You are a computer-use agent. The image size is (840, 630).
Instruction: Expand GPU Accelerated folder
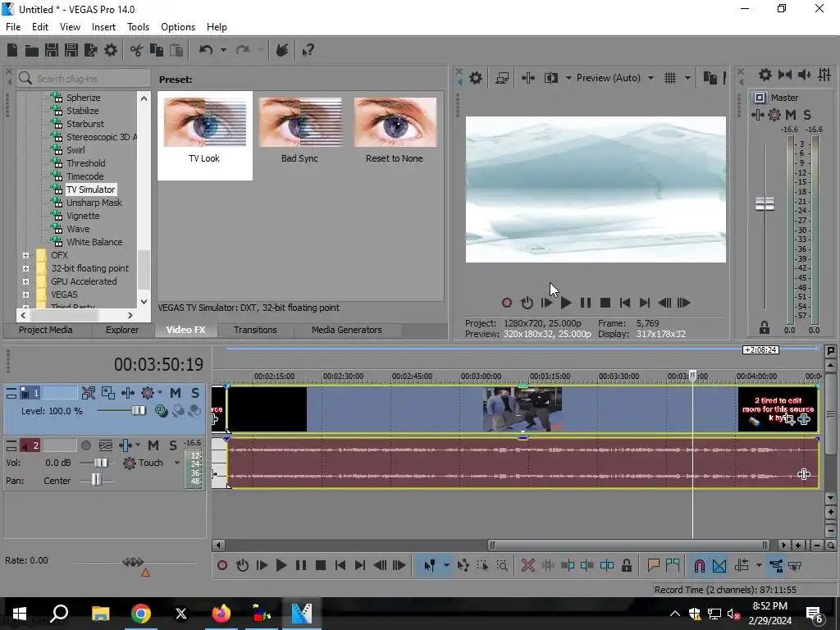tap(25, 281)
